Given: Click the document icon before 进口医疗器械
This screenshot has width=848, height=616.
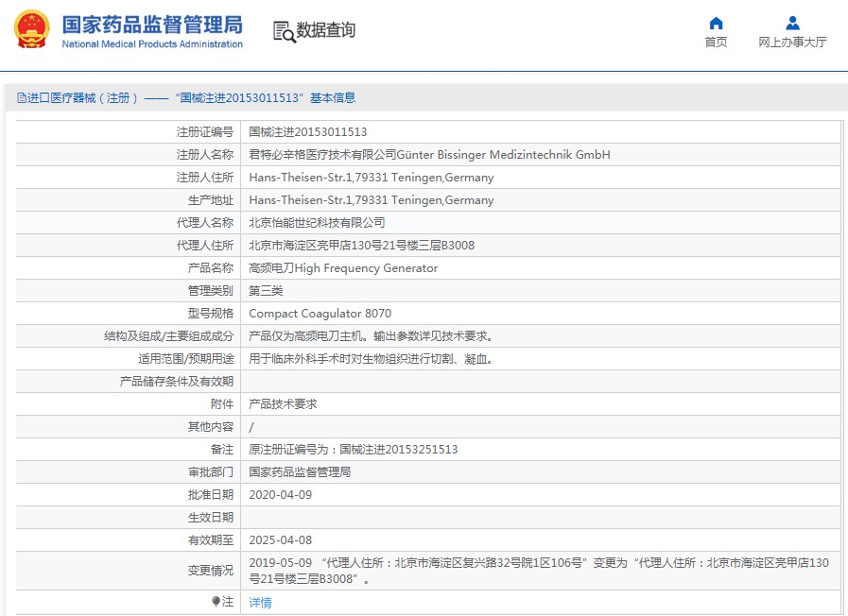Looking at the screenshot, I should click(22, 98).
